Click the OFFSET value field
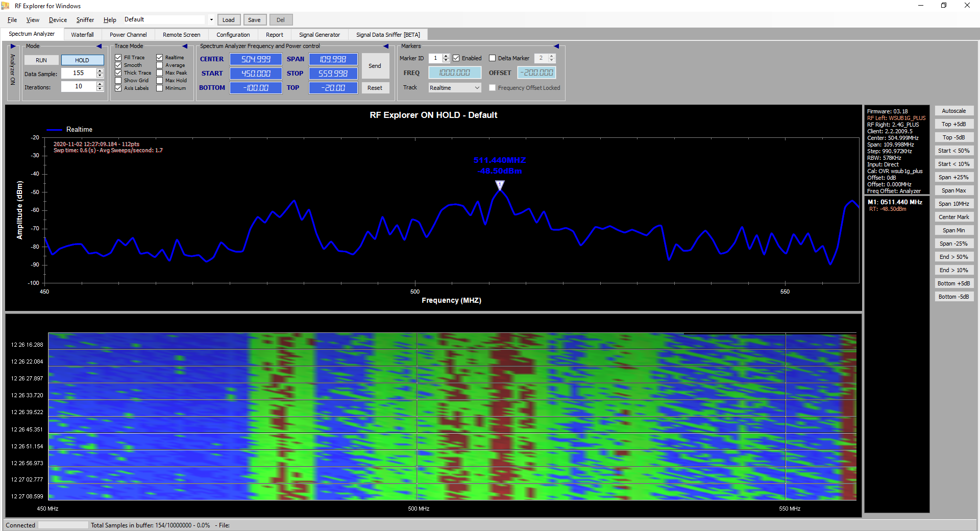980x531 pixels. tap(536, 73)
